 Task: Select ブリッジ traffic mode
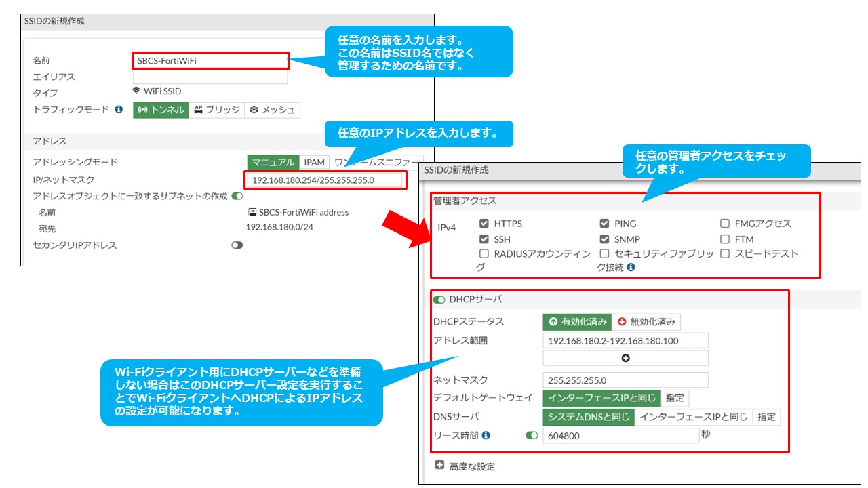pyautogui.click(x=216, y=110)
